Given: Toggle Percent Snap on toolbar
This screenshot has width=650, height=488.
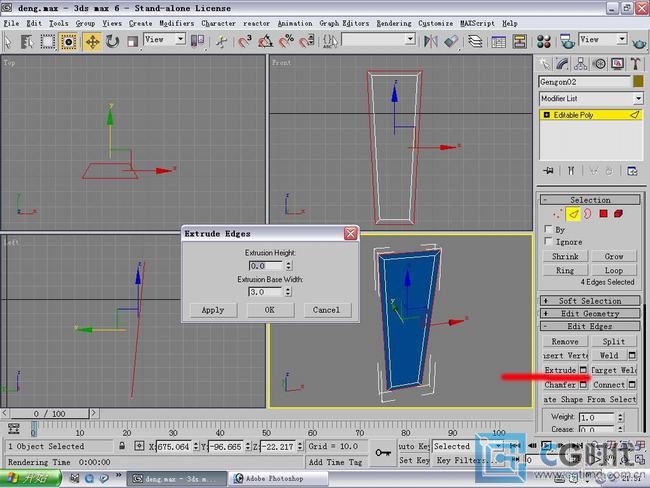Looking at the screenshot, I should 286,41.
